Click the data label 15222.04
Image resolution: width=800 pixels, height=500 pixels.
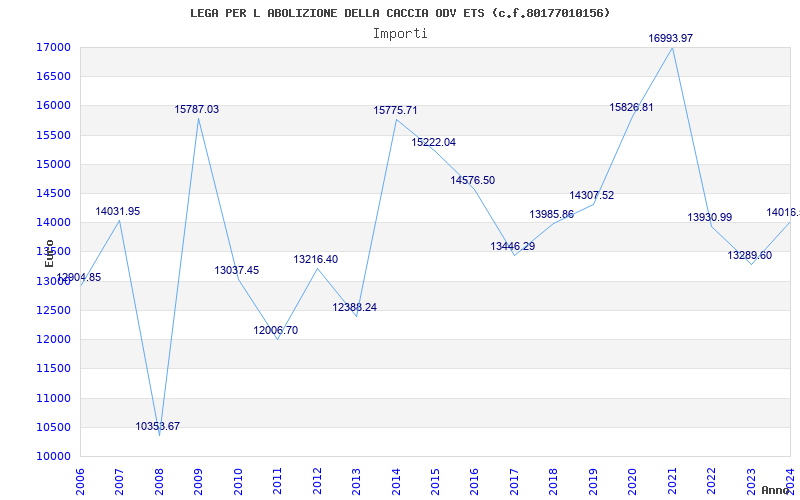(x=434, y=143)
